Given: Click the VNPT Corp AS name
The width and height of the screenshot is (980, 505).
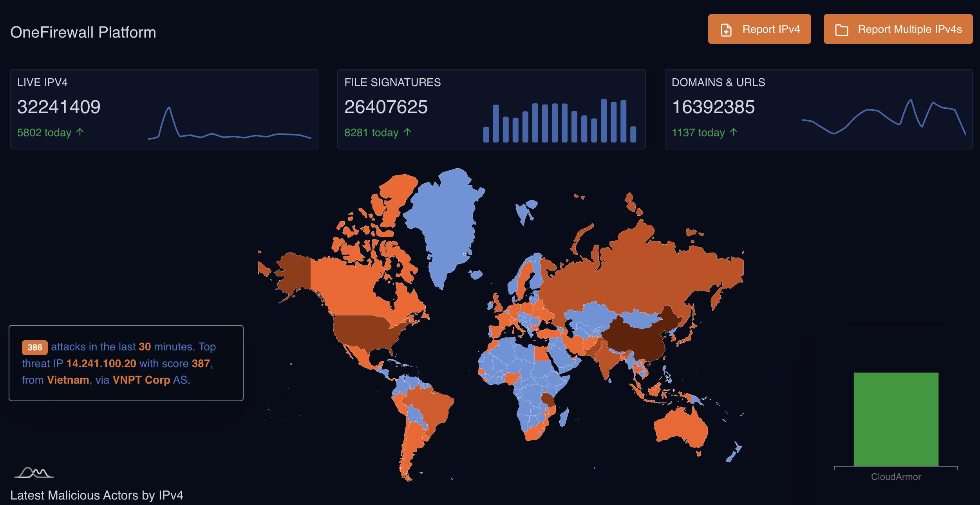Looking at the screenshot, I should click(x=141, y=380).
